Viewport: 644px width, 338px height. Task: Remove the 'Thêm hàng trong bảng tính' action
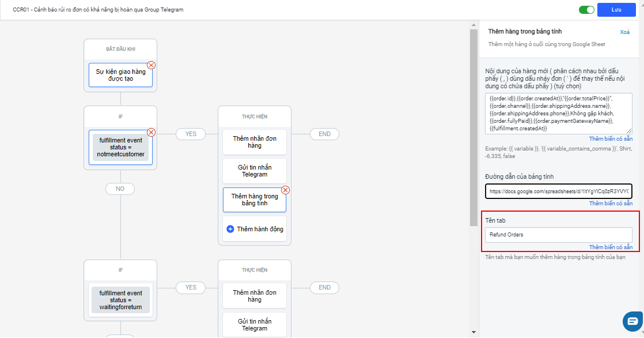(285, 190)
